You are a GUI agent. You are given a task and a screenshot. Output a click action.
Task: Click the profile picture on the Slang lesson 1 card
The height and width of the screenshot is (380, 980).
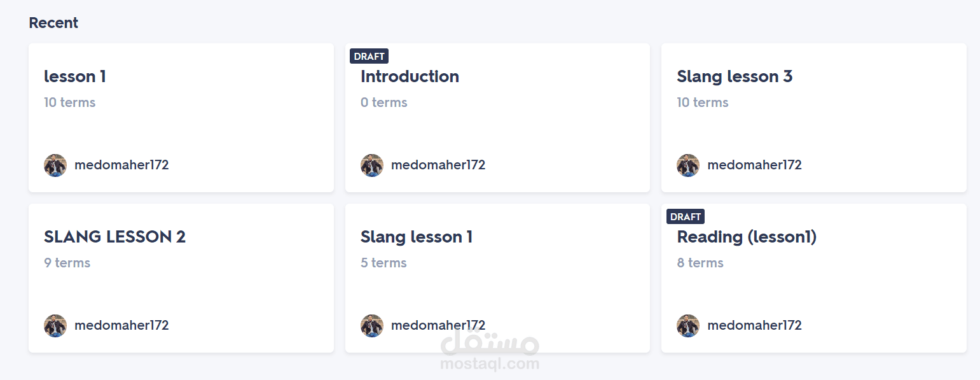[372, 326]
